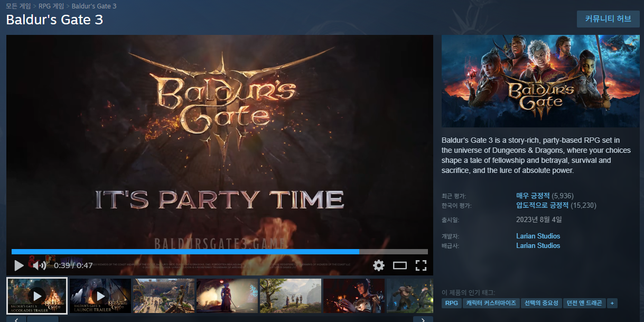Select the 캐릭터 커스터마이즈 tag

pos(491,303)
